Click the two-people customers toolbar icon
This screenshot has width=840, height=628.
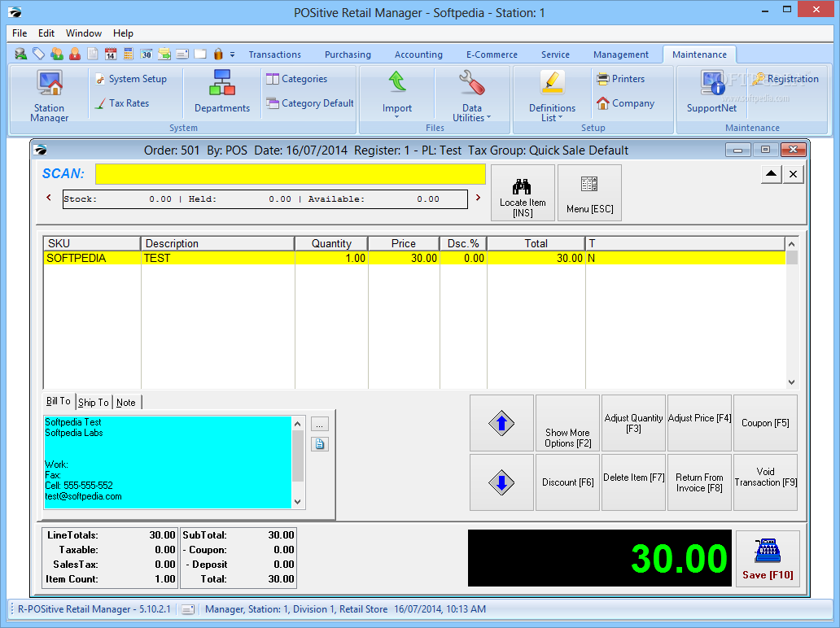56,54
